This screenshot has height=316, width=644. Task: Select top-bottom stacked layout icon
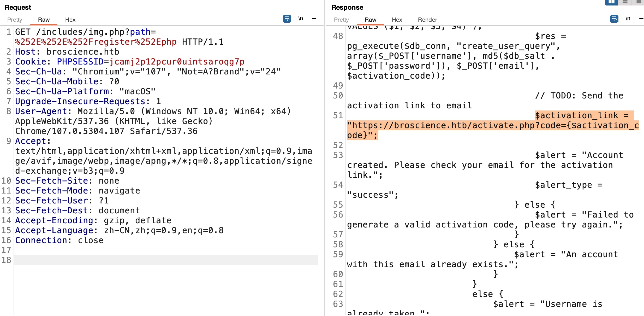point(625,2)
